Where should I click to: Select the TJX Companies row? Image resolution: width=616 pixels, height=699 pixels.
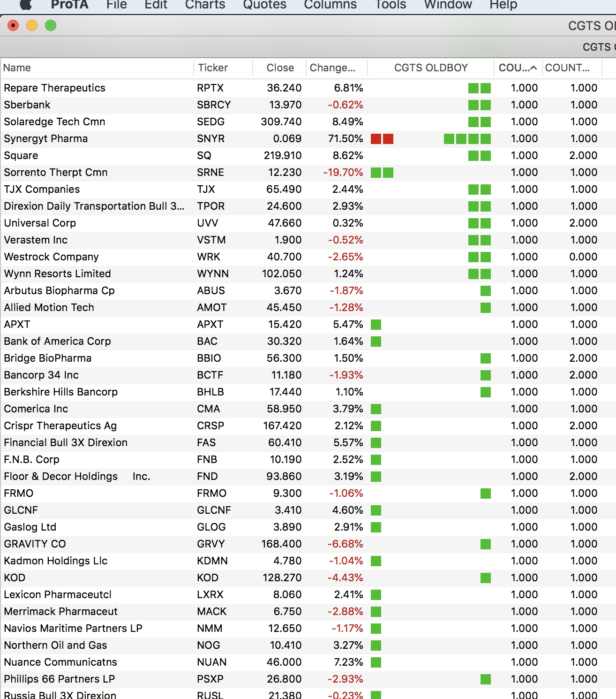[x=308, y=190]
